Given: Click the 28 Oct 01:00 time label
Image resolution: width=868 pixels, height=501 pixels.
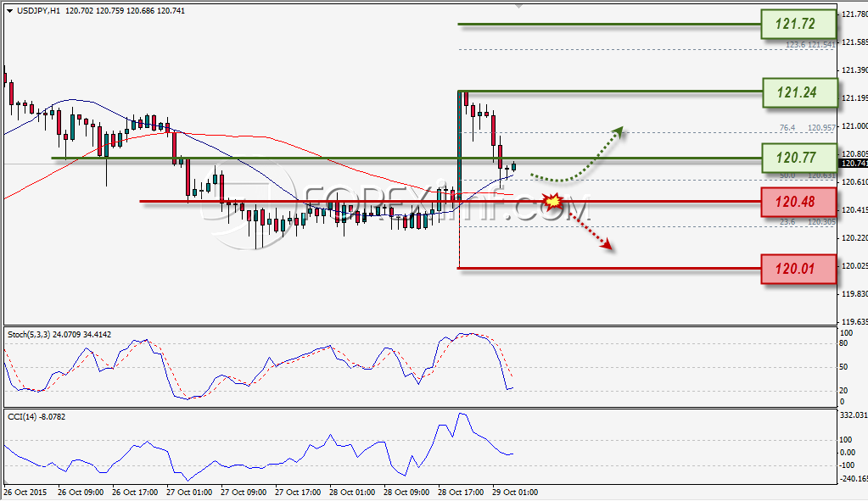Looking at the screenshot, I should [351, 493].
